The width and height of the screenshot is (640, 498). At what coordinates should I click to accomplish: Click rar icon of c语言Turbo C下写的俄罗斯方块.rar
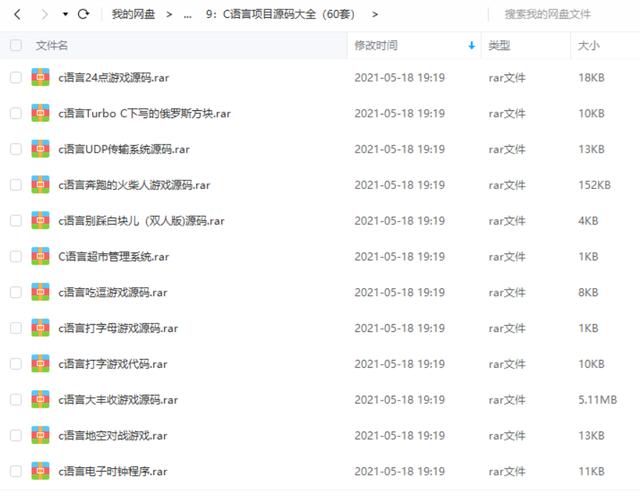coord(40,113)
